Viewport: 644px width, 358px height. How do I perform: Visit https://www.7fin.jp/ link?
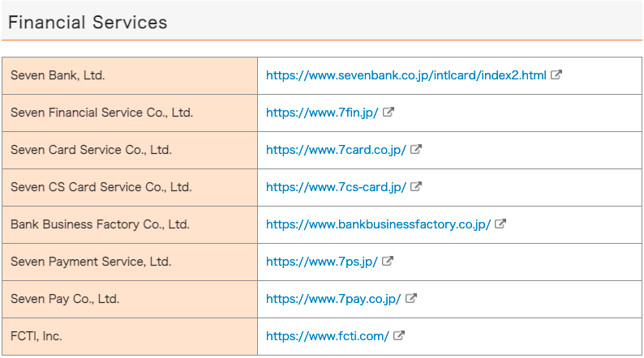coord(322,113)
